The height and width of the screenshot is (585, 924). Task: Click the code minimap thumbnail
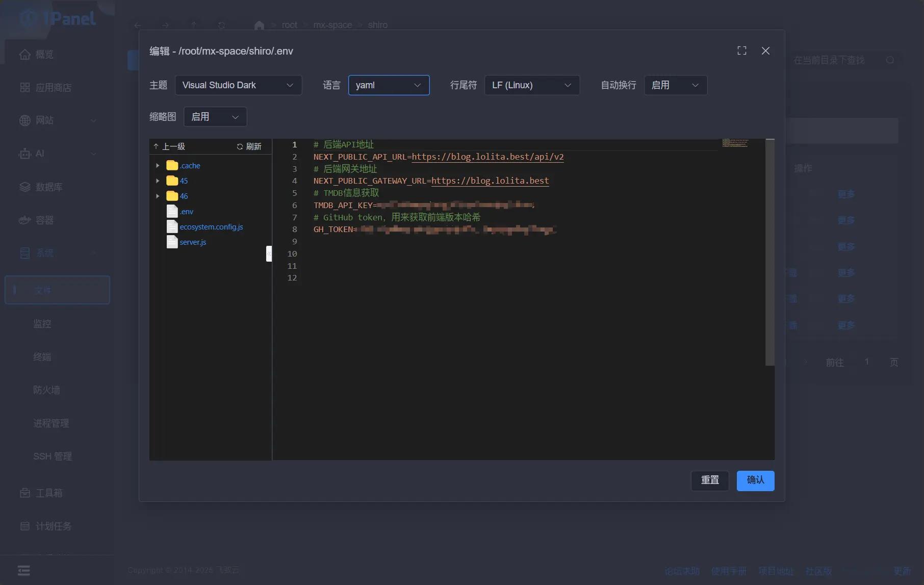coord(735,143)
